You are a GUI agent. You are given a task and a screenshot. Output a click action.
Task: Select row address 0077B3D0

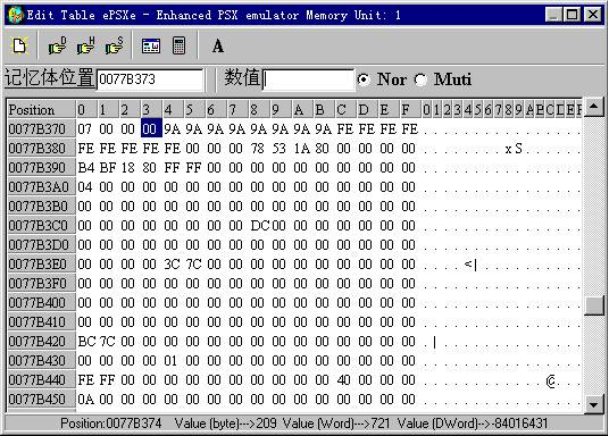pyautogui.click(x=41, y=245)
